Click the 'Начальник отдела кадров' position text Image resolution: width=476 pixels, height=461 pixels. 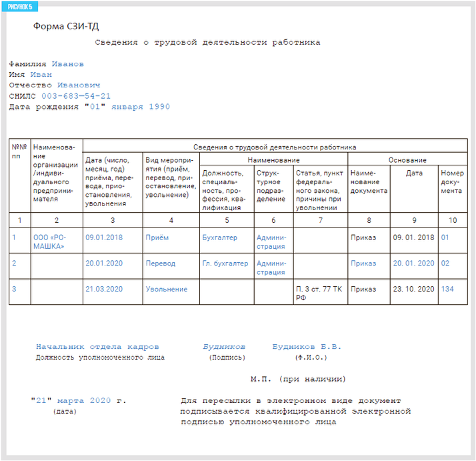click(97, 347)
